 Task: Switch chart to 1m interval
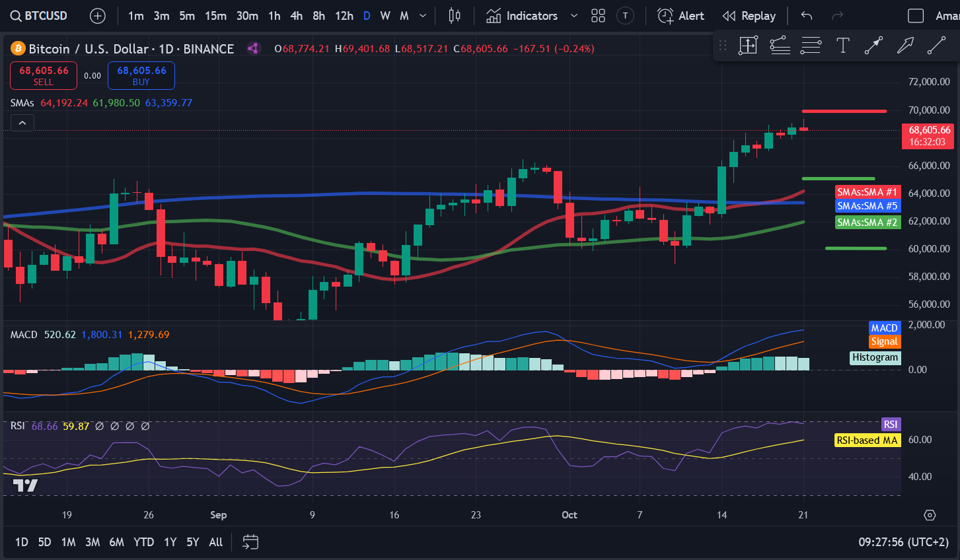click(136, 16)
